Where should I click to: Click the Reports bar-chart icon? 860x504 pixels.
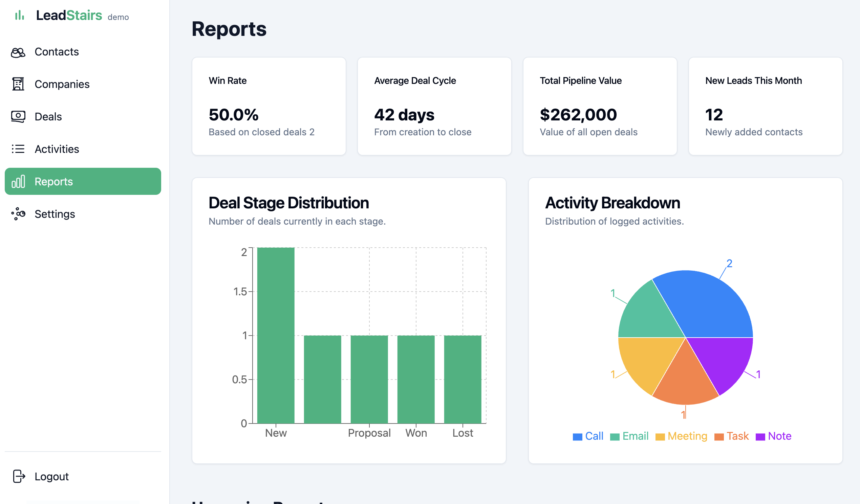[x=18, y=181]
